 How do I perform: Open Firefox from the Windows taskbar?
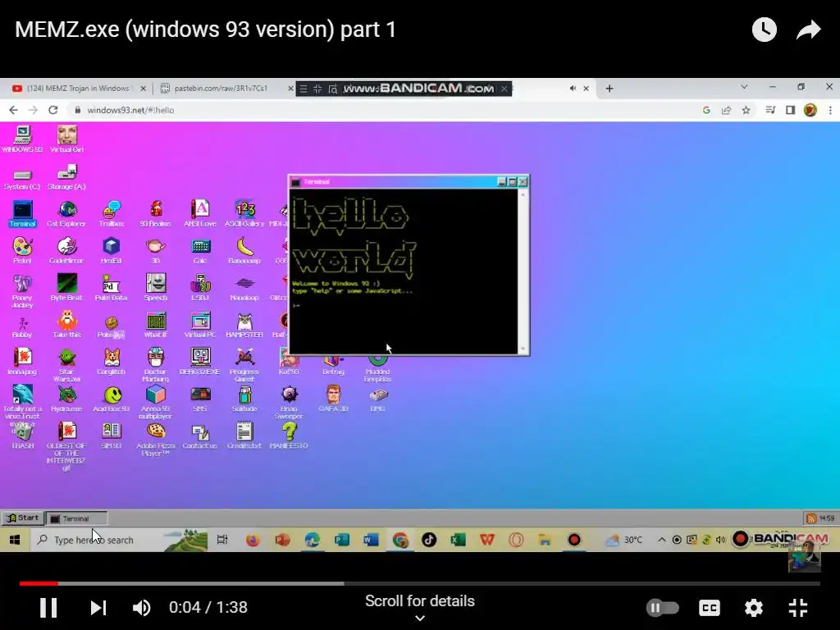253,540
